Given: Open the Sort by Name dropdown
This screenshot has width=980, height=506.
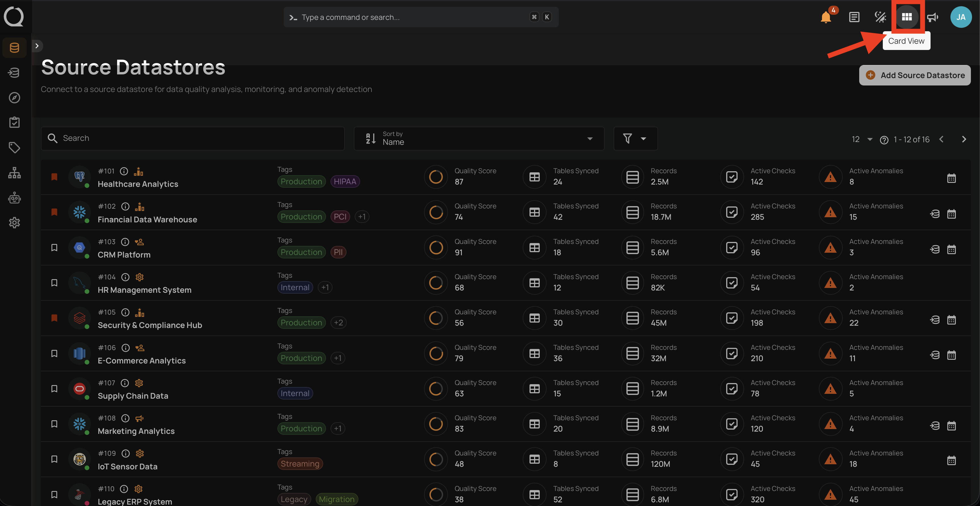Looking at the screenshot, I should [x=479, y=138].
